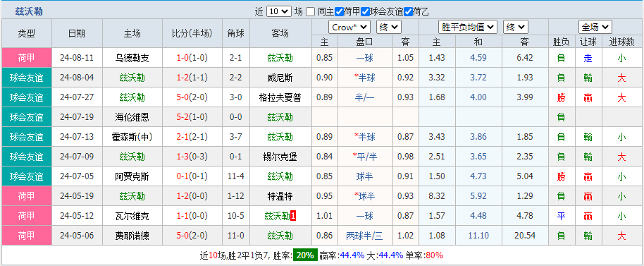Open the 终 dropdown next to 胜平负均值
644x266 pixels.
[x=516, y=28]
